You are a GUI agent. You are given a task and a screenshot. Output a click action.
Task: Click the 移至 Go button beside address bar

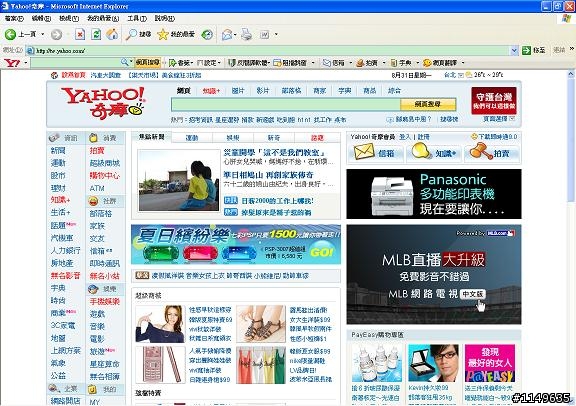point(533,50)
